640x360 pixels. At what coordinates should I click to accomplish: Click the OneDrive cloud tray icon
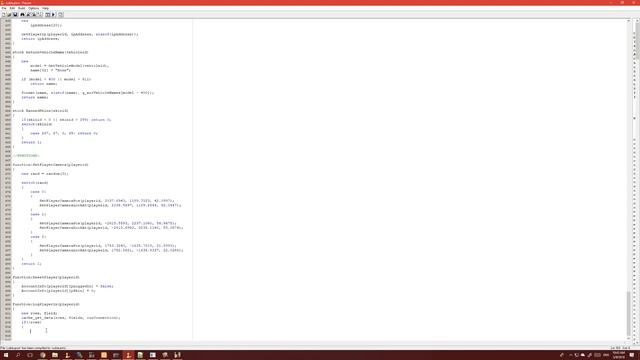point(583,355)
